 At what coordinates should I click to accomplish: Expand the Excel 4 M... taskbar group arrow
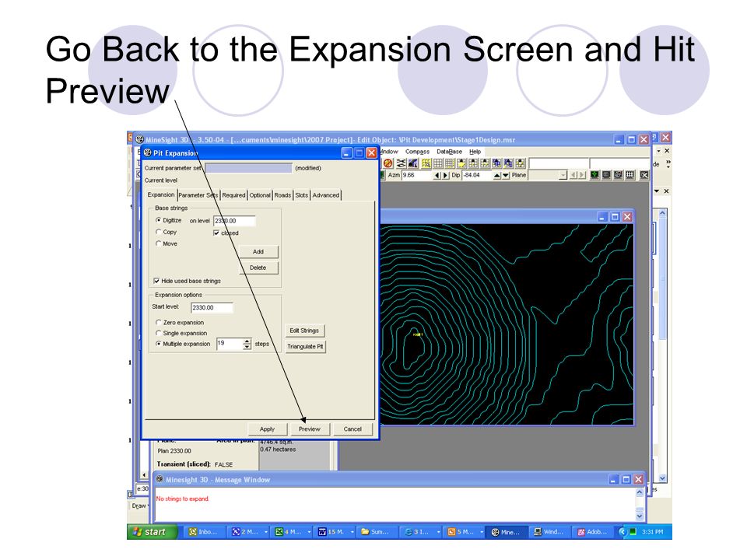pos(309,532)
